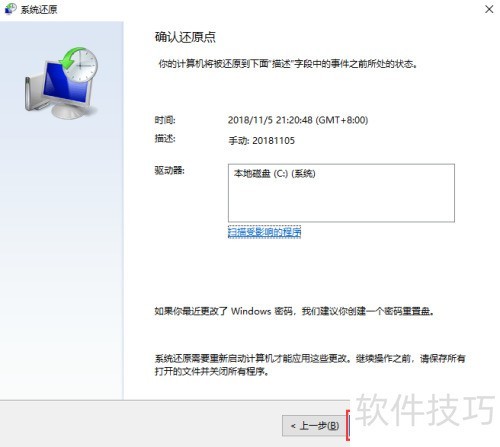
Task: Click the restore time value 2018/11/5 21:20:48
Action: [x=298, y=120]
